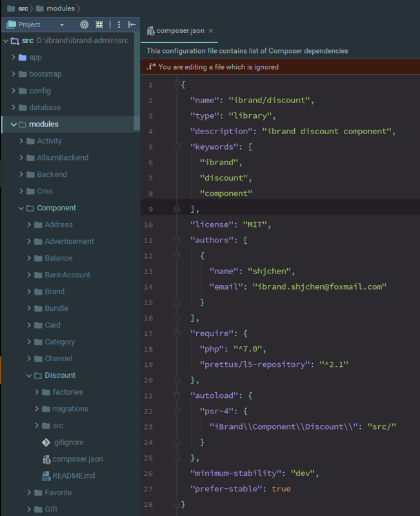This screenshot has width=420, height=516.
Task: Hide the Project tool window
Action: coord(132,25)
